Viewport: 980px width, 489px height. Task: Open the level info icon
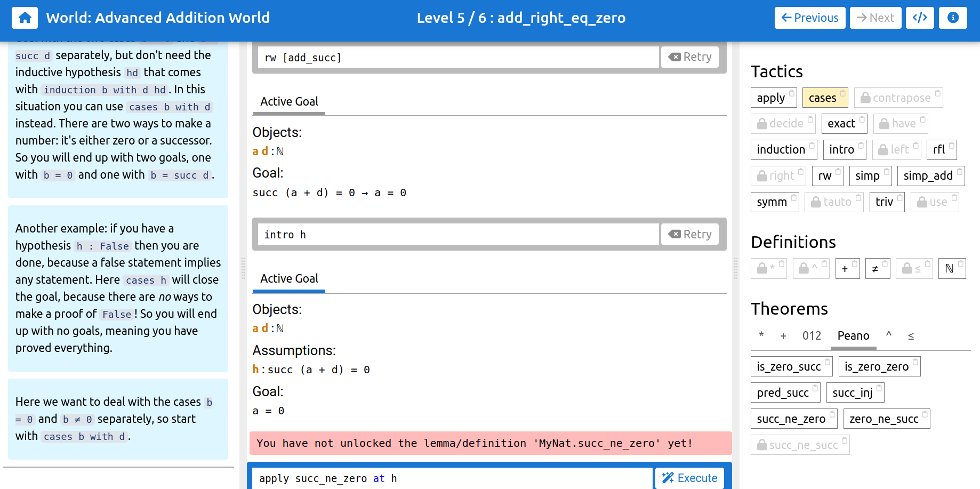(x=953, y=18)
